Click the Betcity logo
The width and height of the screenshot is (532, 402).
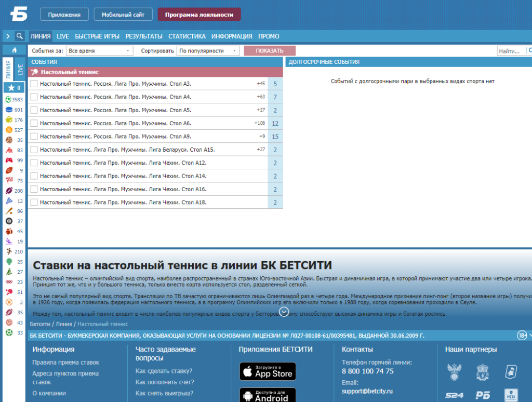[19, 14]
